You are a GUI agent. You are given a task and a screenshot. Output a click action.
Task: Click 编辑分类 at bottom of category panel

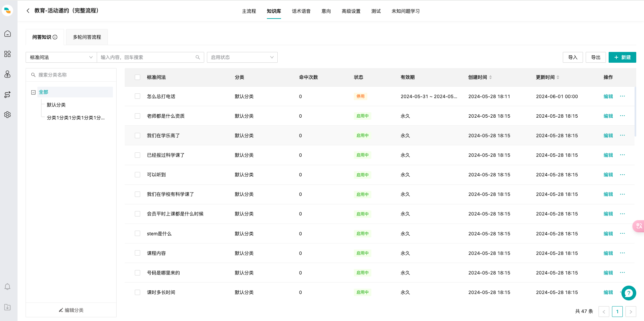(x=71, y=310)
